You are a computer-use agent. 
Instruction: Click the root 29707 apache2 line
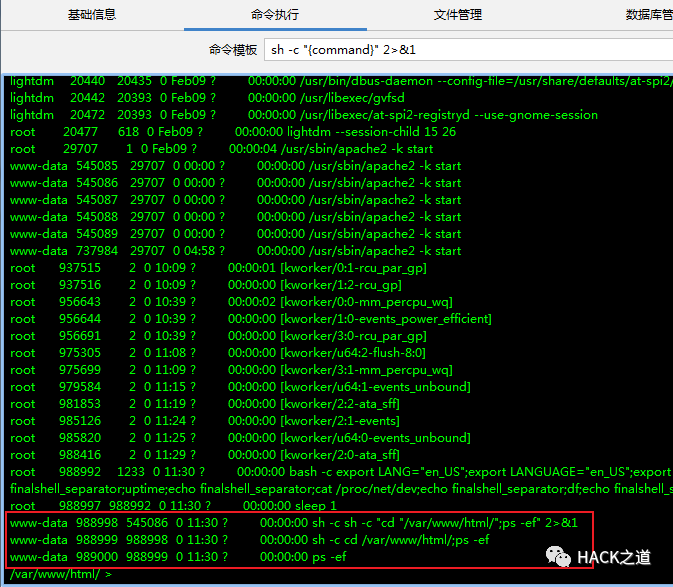point(221,149)
